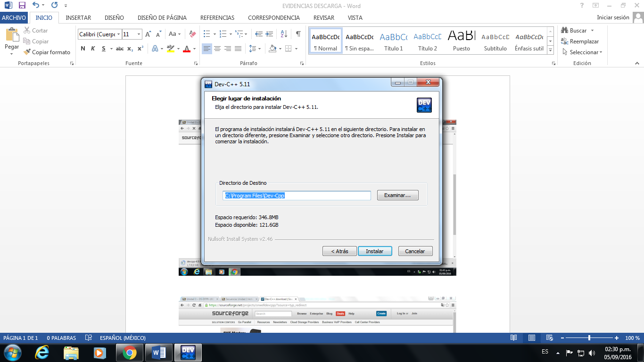
Task: Toggle bold (N) formatting
Action: click(83, 49)
